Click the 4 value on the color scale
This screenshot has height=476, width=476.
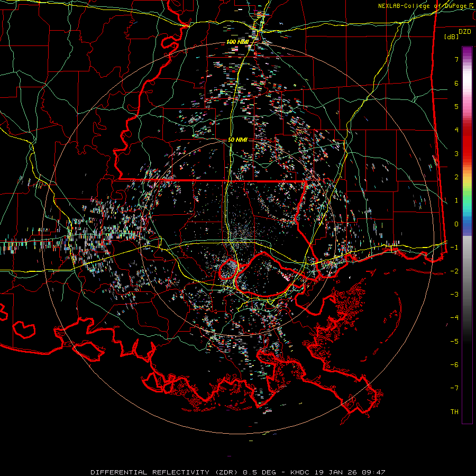456,130
